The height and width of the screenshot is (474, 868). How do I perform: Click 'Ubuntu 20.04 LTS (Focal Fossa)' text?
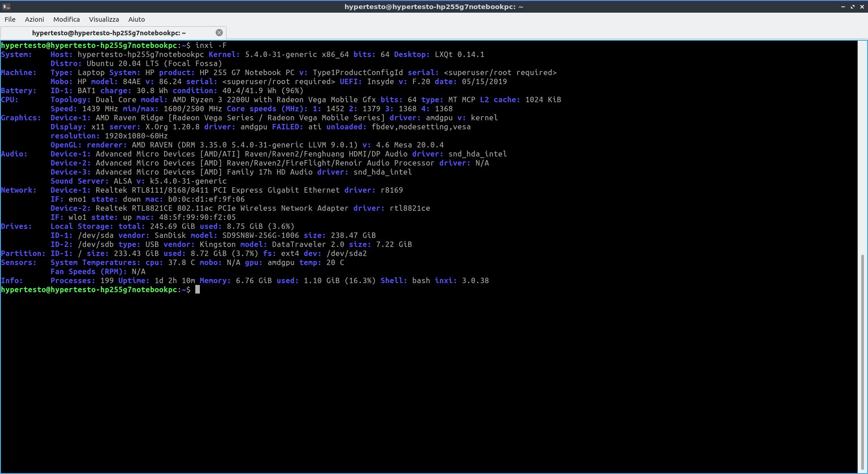[x=154, y=63]
